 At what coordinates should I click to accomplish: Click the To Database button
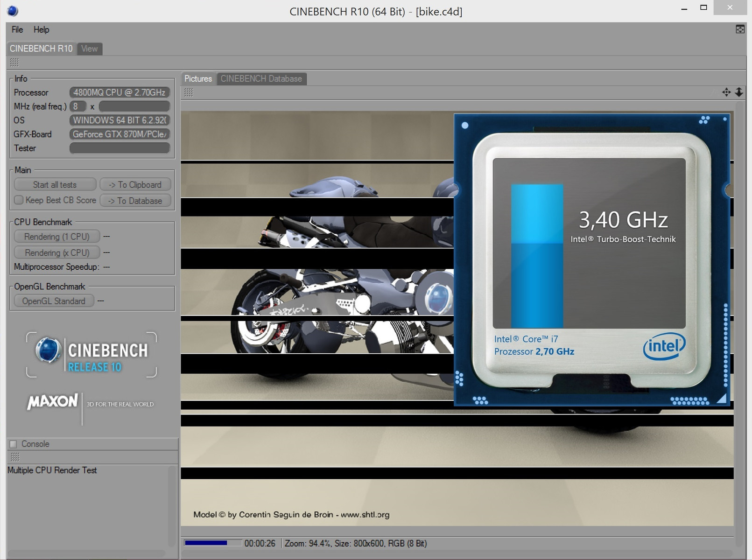point(135,201)
